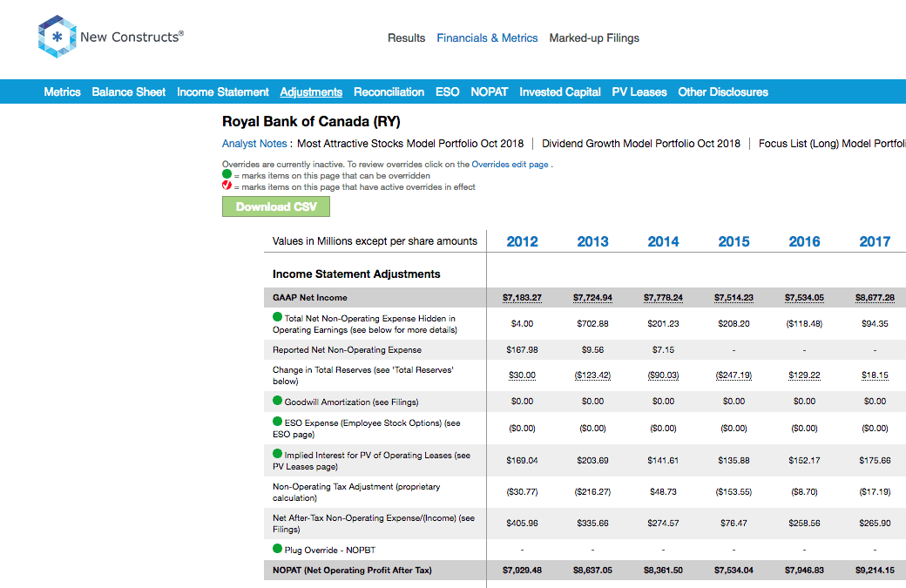Click the NOPAT (Net Operating Profit After Tax) label
906x588 pixels.
(x=352, y=571)
